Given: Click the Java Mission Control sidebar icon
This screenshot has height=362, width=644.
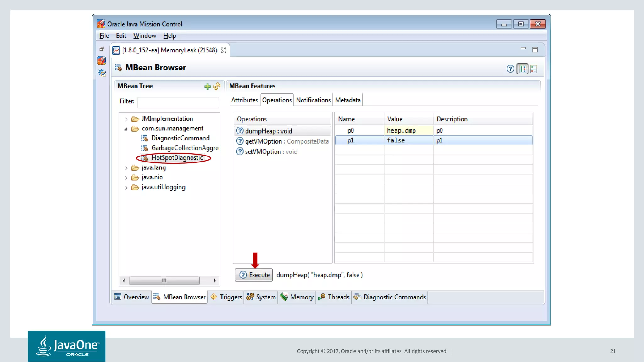Looking at the screenshot, I should click(x=102, y=60).
